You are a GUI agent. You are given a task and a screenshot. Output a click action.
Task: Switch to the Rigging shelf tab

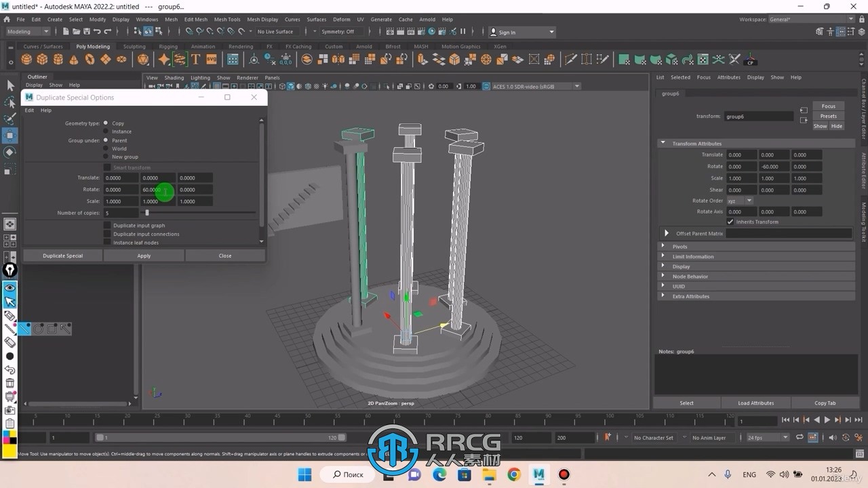[x=168, y=47]
